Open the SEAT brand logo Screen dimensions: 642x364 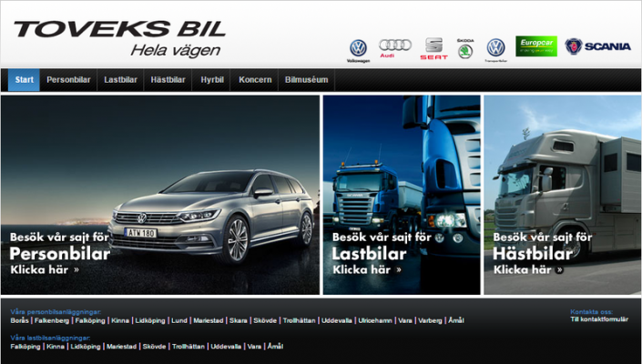coord(433,48)
